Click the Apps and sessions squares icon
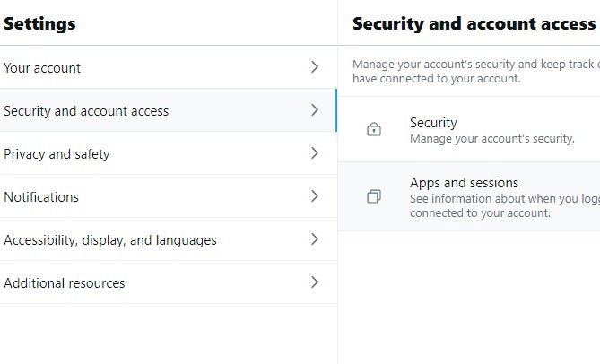Screen dimensions: 600x364 [x=374, y=196]
